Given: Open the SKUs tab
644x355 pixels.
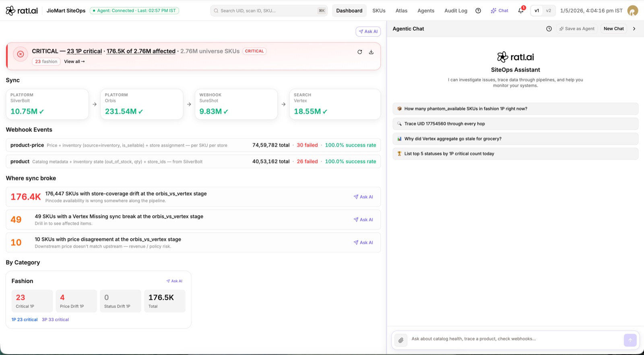Looking at the screenshot, I should point(379,11).
